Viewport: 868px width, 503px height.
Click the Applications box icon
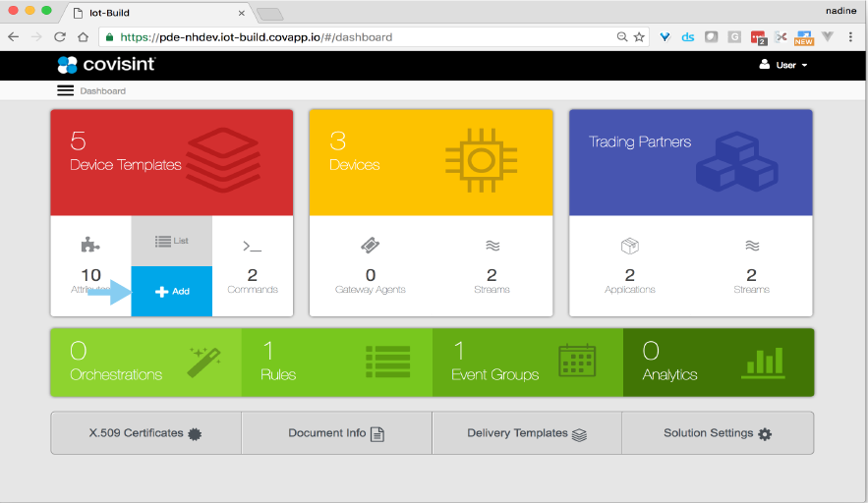[630, 246]
